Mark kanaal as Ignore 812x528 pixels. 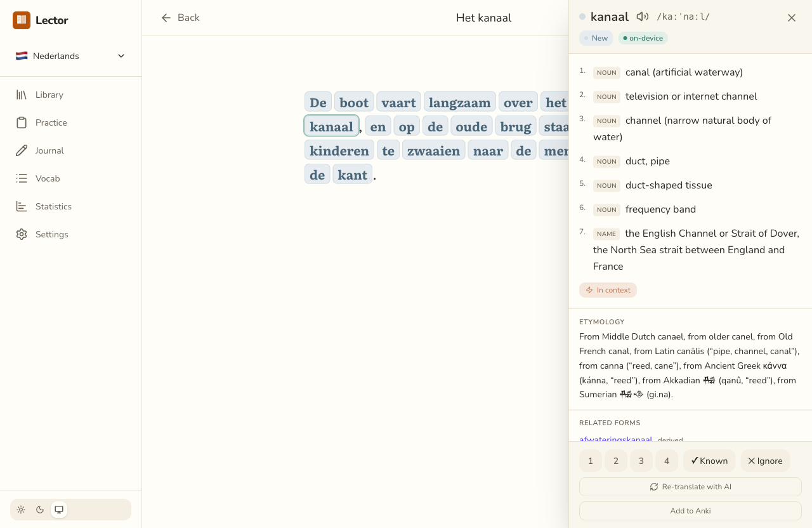pos(765,461)
